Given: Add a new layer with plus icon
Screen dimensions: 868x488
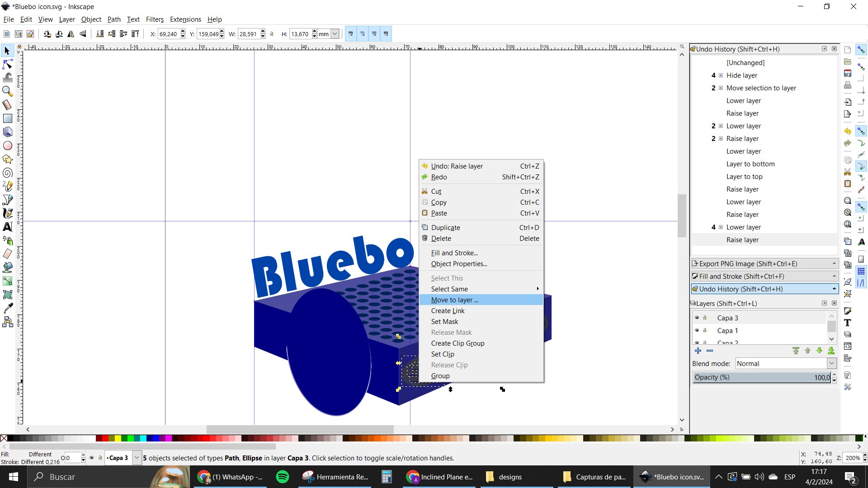Looking at the screenshot, I should coord(698,351).
